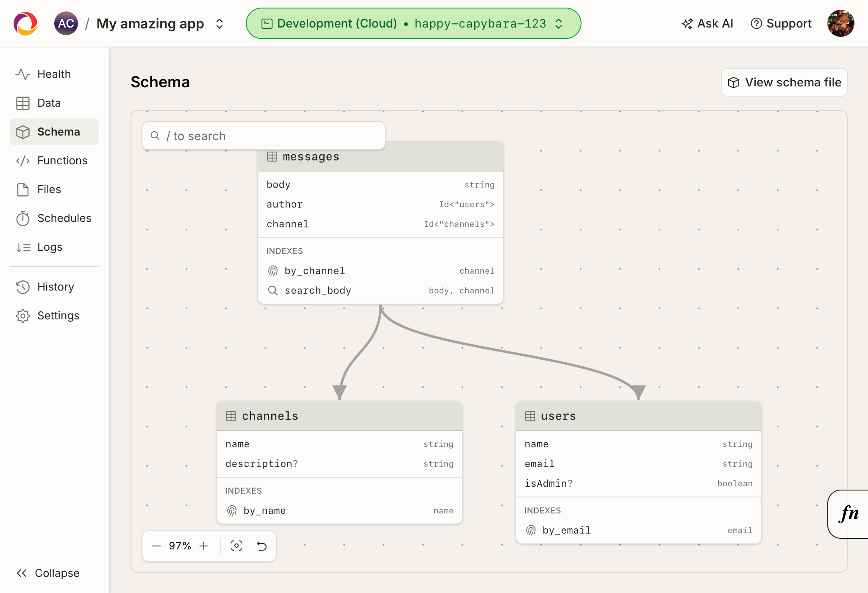
Task: Click the Convex logo icon
Action: 25,23
